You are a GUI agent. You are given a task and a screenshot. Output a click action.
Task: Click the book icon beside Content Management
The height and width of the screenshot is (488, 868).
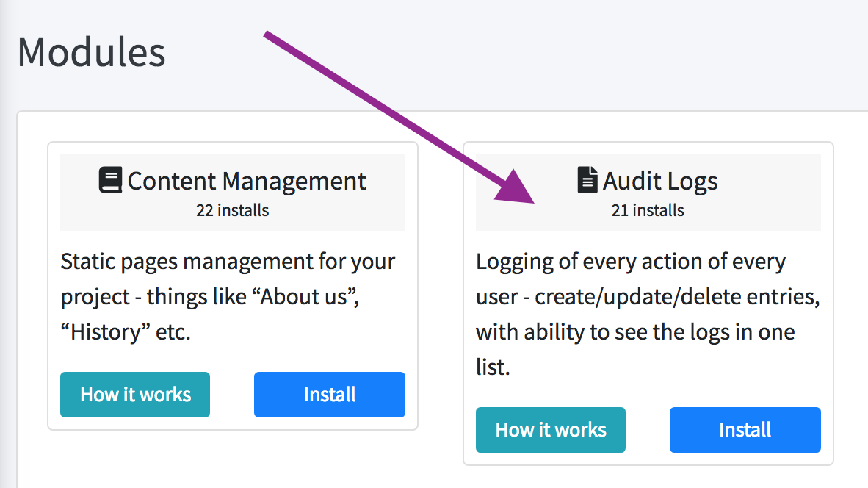[x=110, y=181]
